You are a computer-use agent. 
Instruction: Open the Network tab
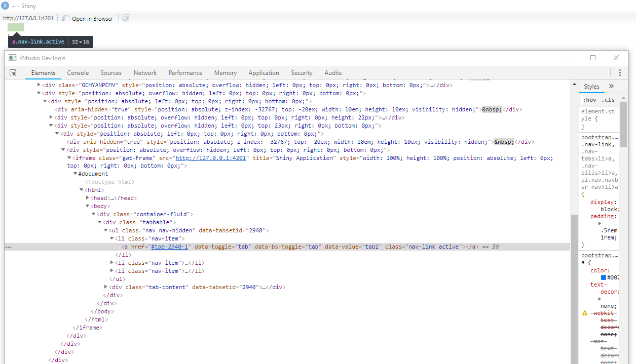point(145,72)
